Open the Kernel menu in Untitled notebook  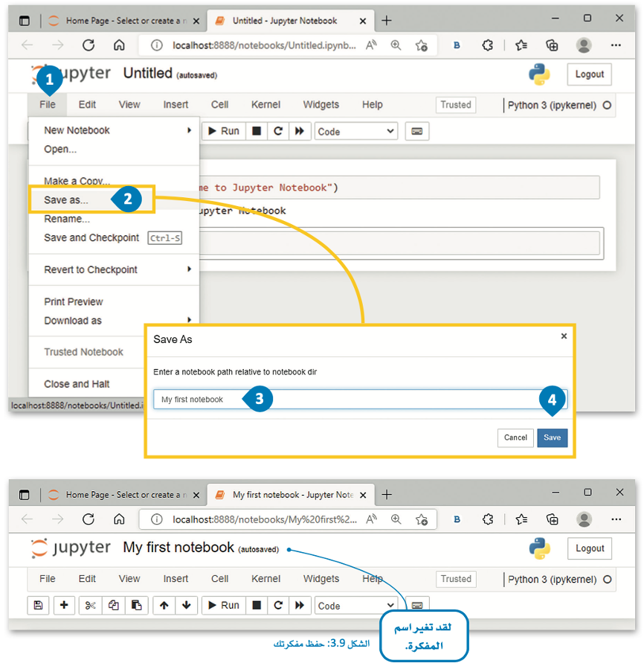click(x=265, y=104)
